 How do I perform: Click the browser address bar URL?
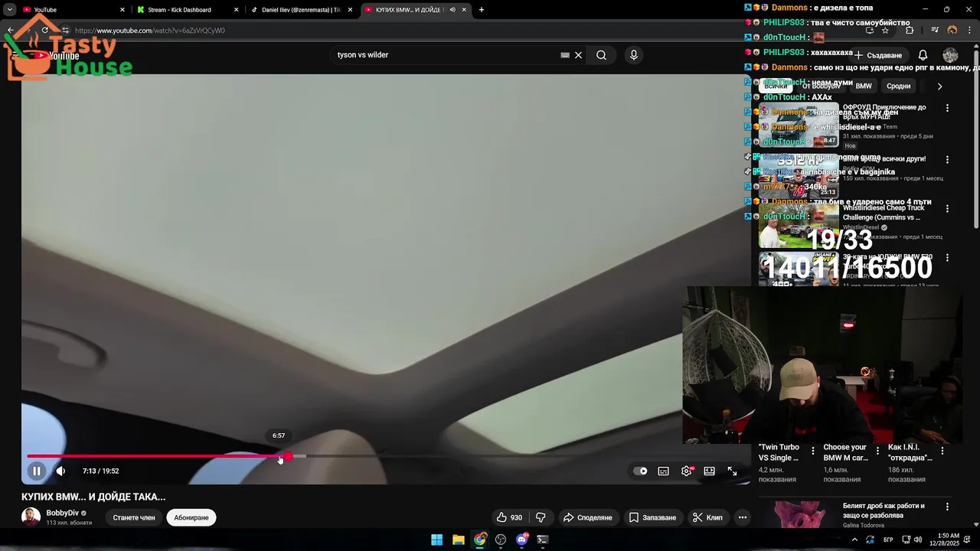pos(150,31)
